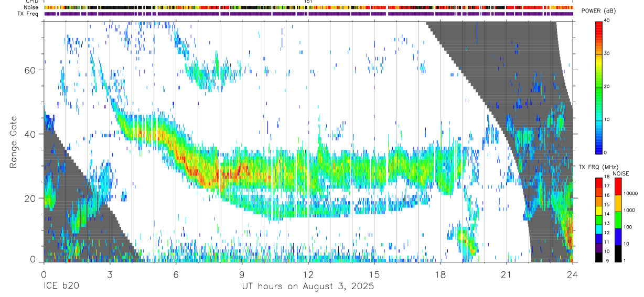
Task: Select the 14 label on the TX FRQ scale
Action: pyautogui.click(x=607, y=214)
